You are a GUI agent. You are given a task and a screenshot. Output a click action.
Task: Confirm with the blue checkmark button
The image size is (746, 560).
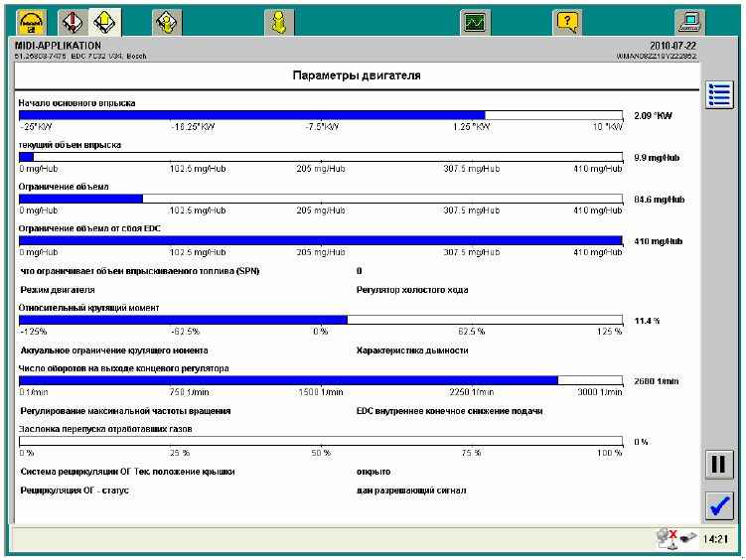coord(719,505)
